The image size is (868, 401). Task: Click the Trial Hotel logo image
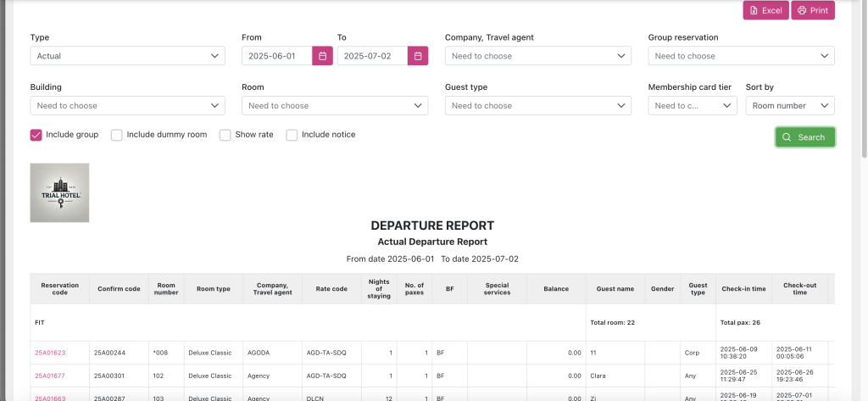point(59,192)
